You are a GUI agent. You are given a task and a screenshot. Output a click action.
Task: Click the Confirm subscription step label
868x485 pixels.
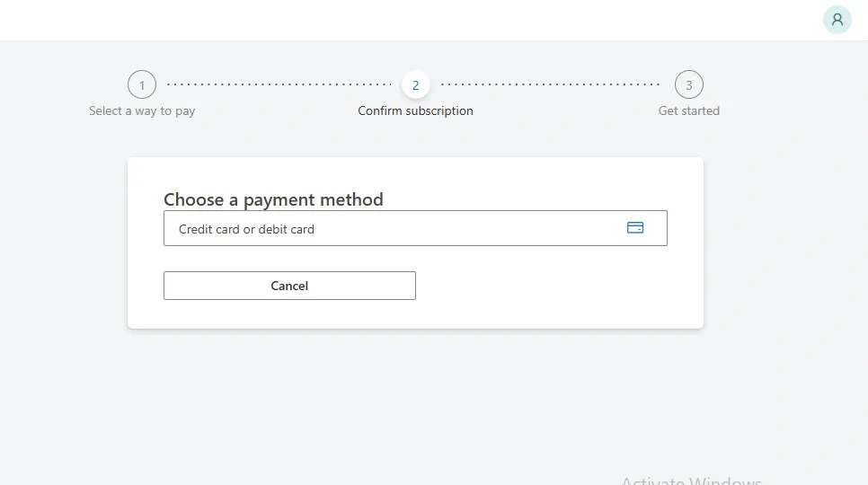point(415,110)
